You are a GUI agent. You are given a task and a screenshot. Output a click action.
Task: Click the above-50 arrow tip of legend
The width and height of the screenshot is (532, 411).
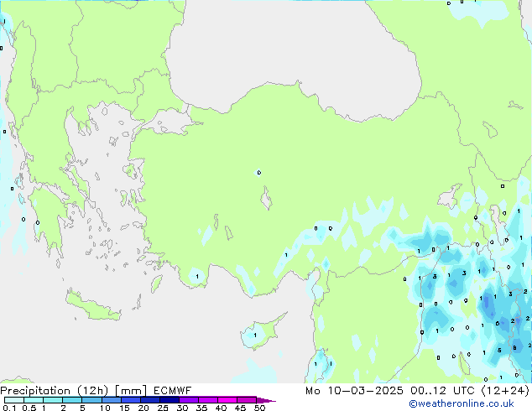[266, 400]
